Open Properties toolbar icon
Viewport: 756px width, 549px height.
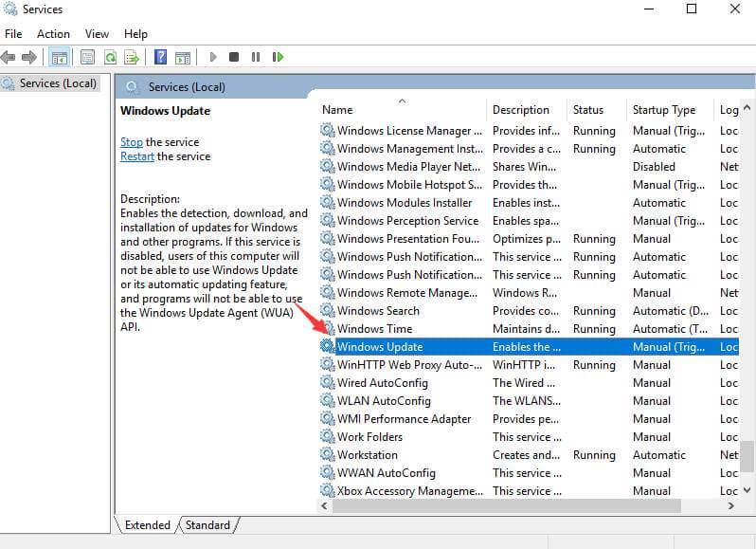point(87,58)
